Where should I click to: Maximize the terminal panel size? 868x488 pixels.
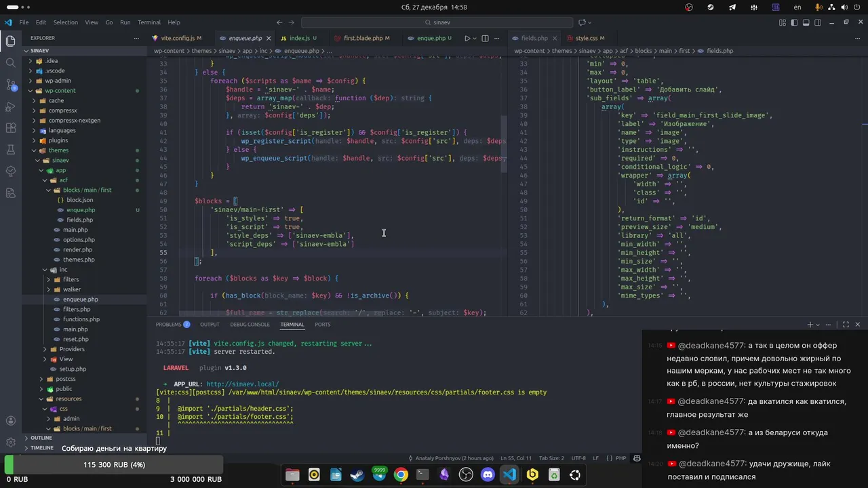[x=846, y=325]
